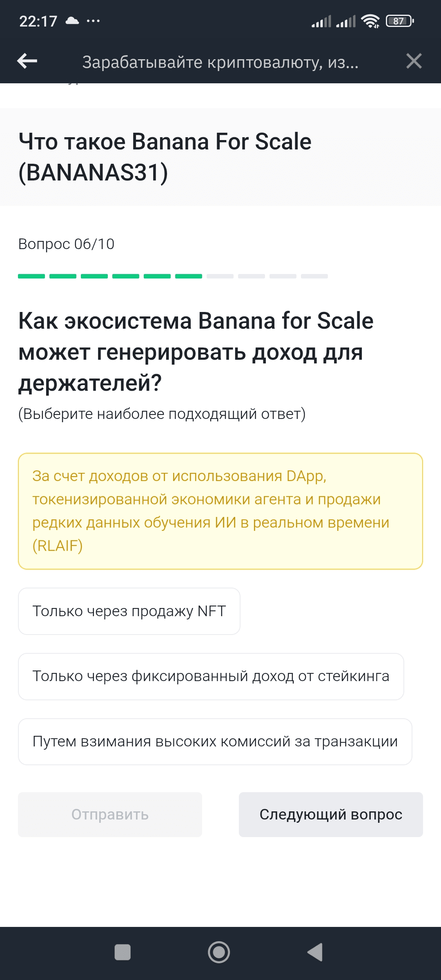Viewport: 441px width, 980px height.
Task: Choose answer "Только через продажу NFT"
Action: pyautogui.click(x=129, y=611)
